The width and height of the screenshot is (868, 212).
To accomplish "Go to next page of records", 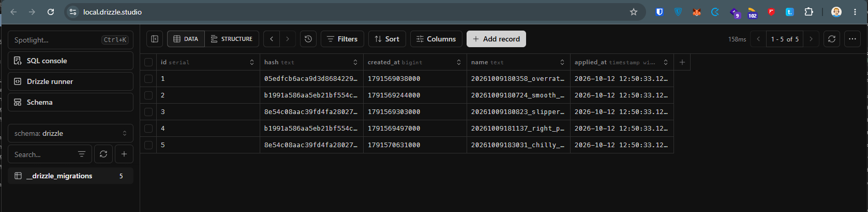I will click(x=811, y=39).
